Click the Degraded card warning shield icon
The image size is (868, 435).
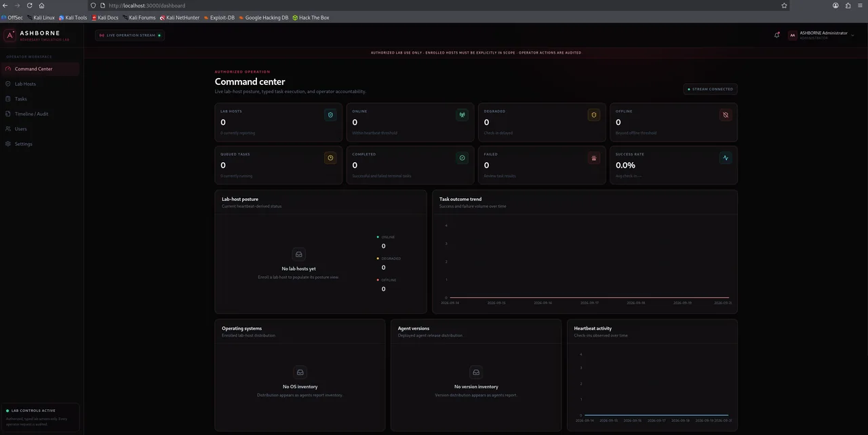point(593,115)
